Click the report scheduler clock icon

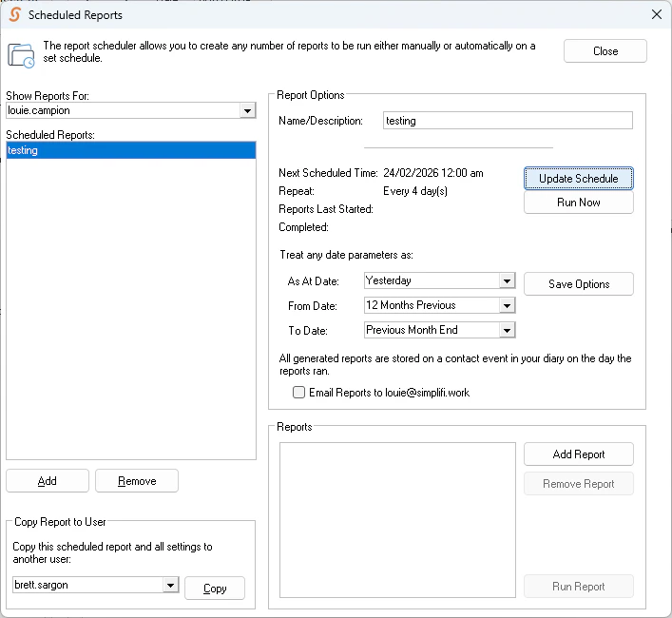(21, 55)
